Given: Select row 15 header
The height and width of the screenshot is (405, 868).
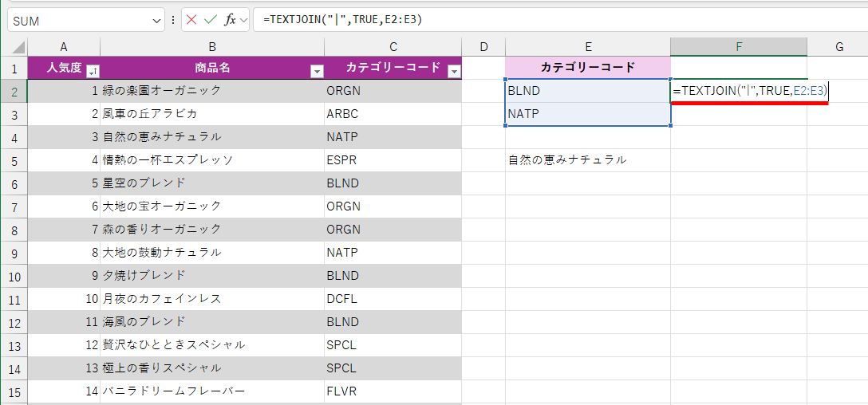Looking at the screenshot, I should [15, 392].
